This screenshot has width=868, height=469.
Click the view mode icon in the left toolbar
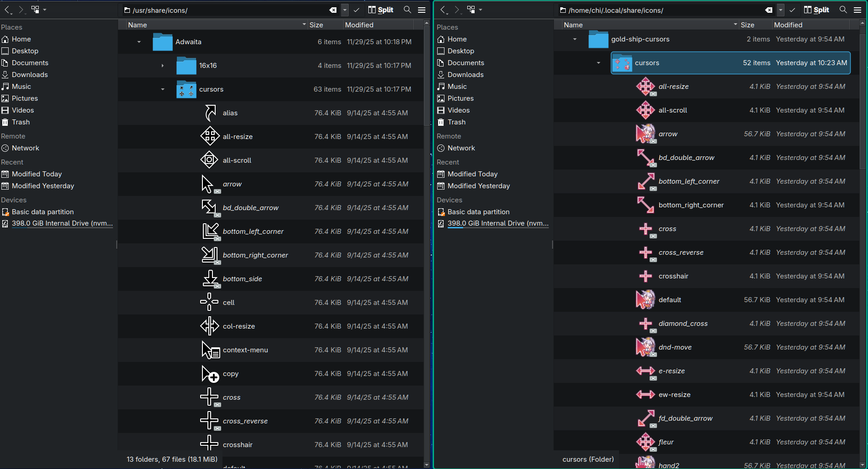[35, 10]
